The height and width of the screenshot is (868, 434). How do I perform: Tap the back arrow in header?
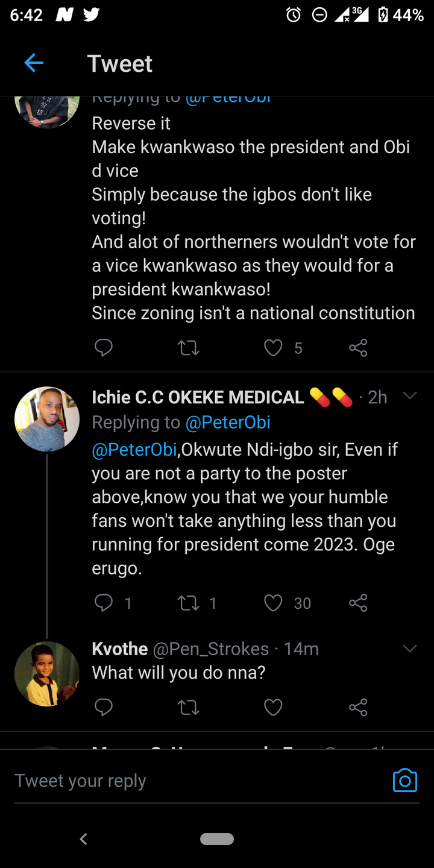pos(34,63)
